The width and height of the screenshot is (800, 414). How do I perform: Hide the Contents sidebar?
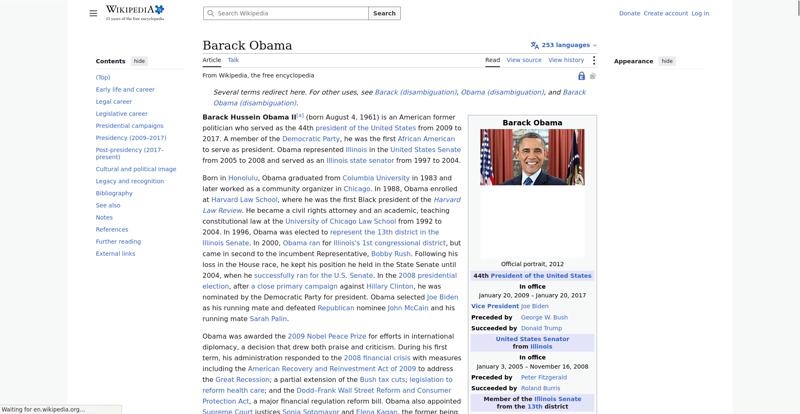point(139,61)
